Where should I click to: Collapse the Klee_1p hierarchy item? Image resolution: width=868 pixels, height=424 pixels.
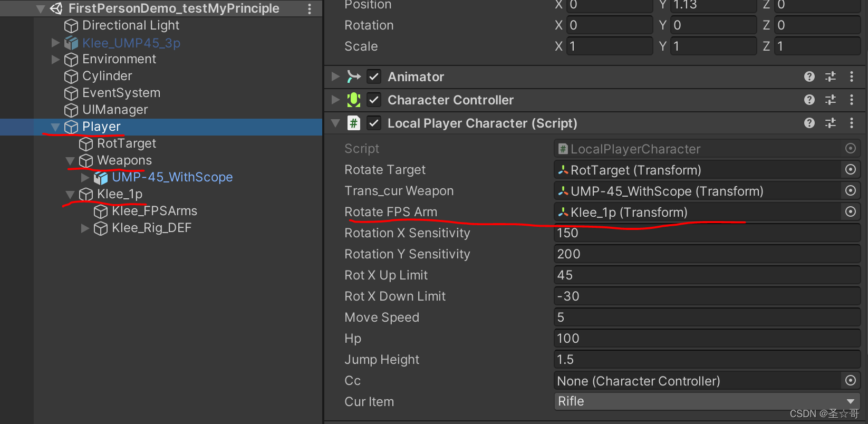click(x=70, y=195)
